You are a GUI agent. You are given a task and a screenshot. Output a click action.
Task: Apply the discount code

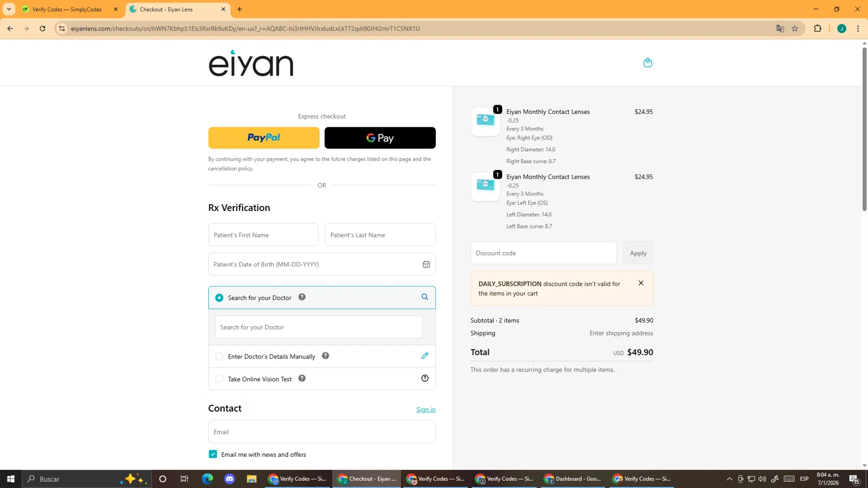[638, 253]
